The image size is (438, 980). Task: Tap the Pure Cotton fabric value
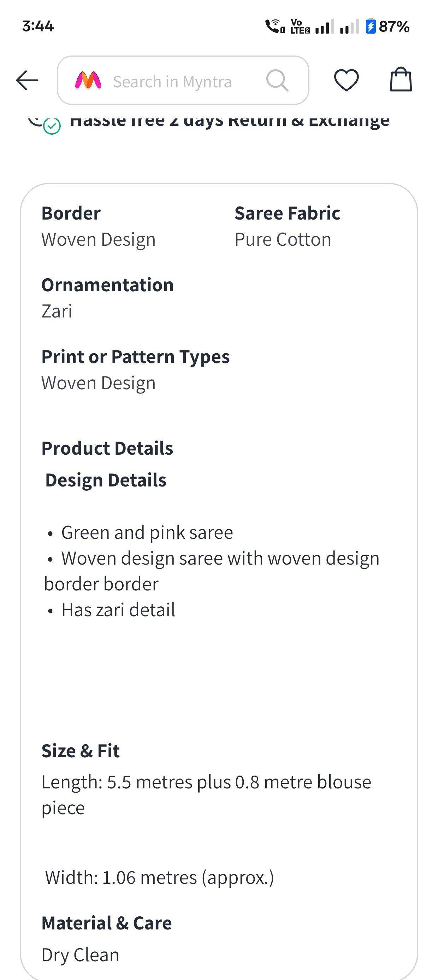283,240
